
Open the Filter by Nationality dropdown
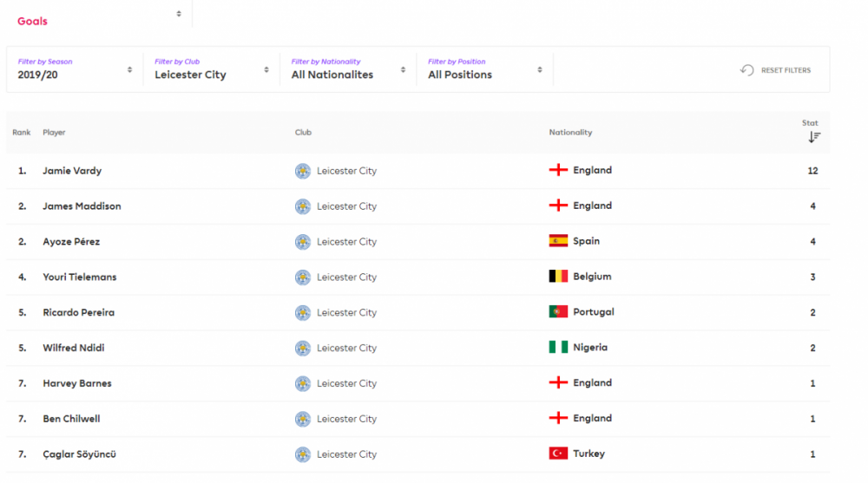(x=348, y=69)
